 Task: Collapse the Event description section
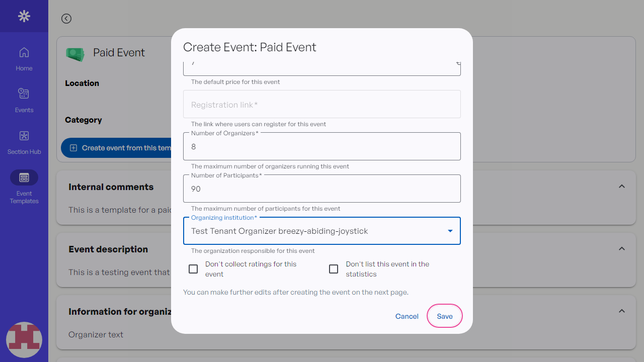tap(621, 249)
